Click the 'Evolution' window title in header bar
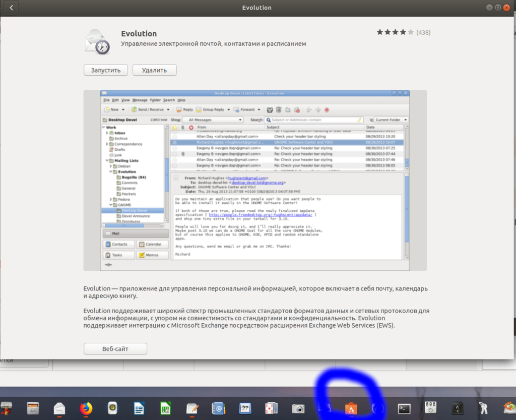The width and height of the screenshot is (516, 420). [256, 8]
